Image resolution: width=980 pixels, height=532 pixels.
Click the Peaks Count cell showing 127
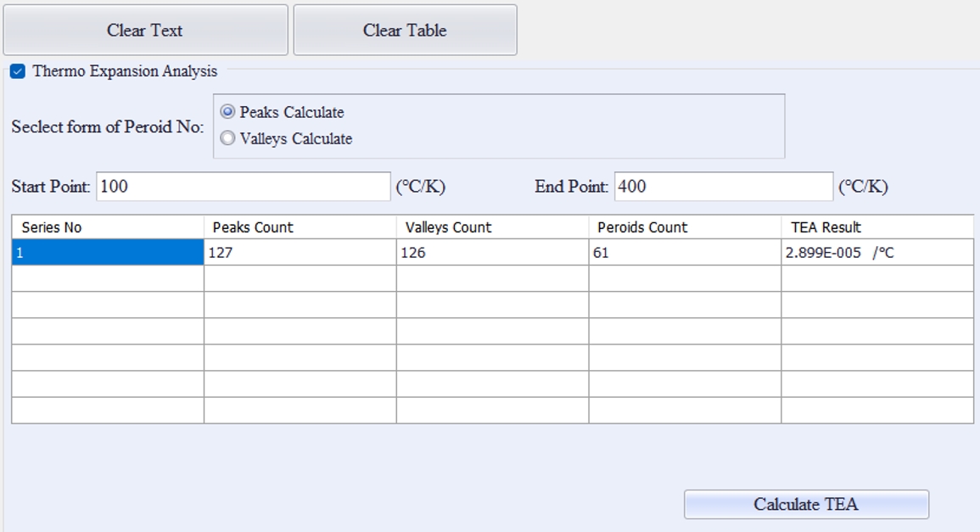tap(300, 253)
